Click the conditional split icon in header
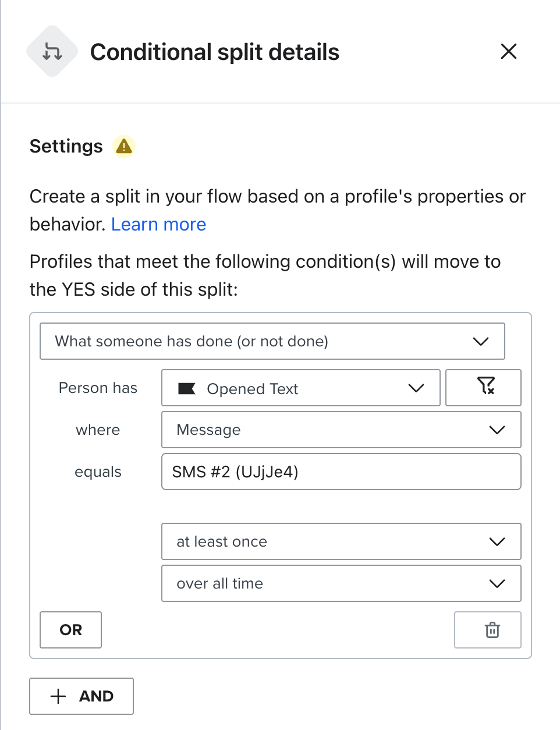 pos(52,52)
